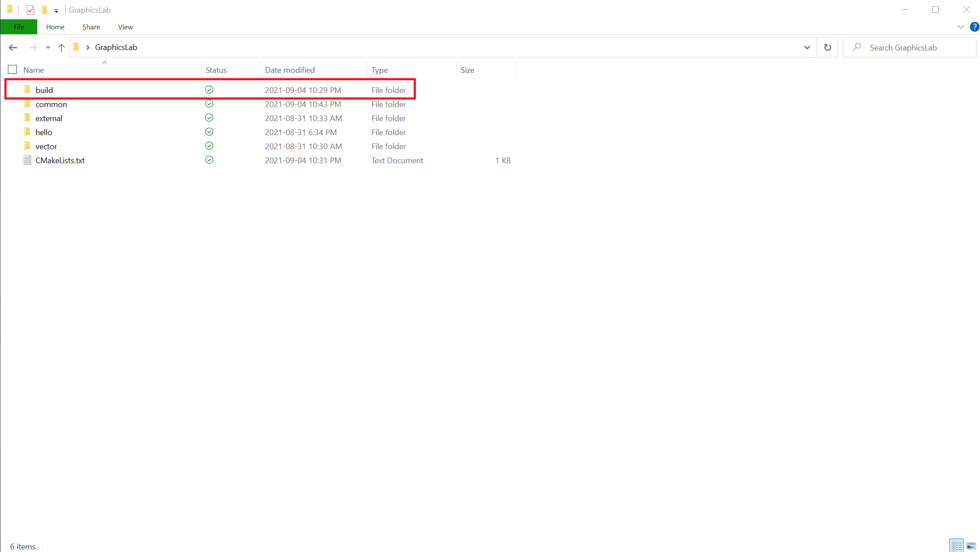Screen dimensions: 980x552
Task: Click the Properties quick access icon
Action: (x=30, y=10)
